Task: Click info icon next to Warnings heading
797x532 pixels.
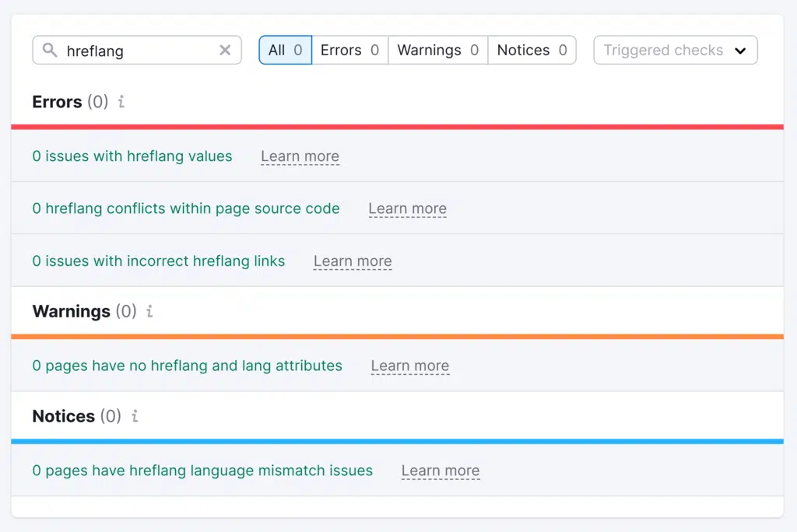Action: click(x=149, y=311)
